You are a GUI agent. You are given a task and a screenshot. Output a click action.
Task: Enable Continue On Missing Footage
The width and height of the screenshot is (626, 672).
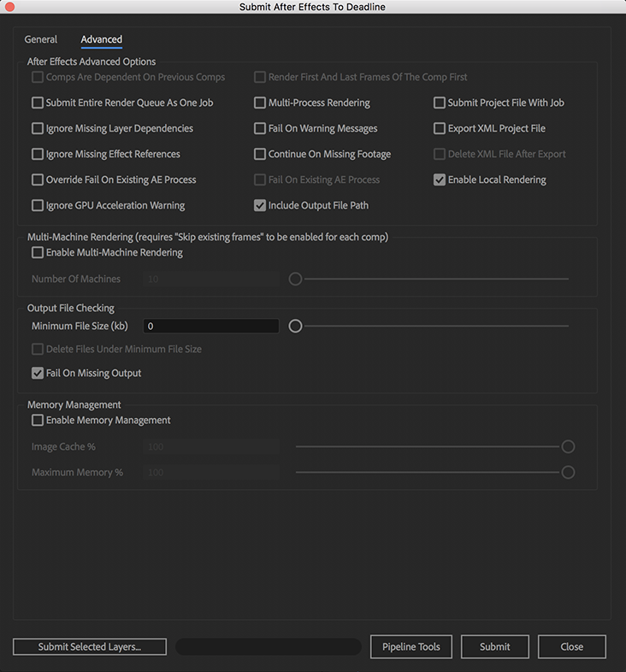(260, 154)
